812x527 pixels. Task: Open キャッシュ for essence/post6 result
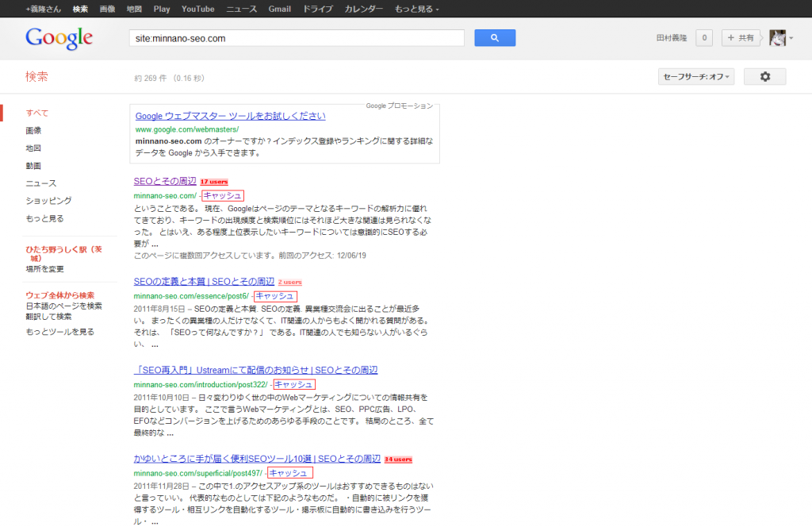click(275, 296)
